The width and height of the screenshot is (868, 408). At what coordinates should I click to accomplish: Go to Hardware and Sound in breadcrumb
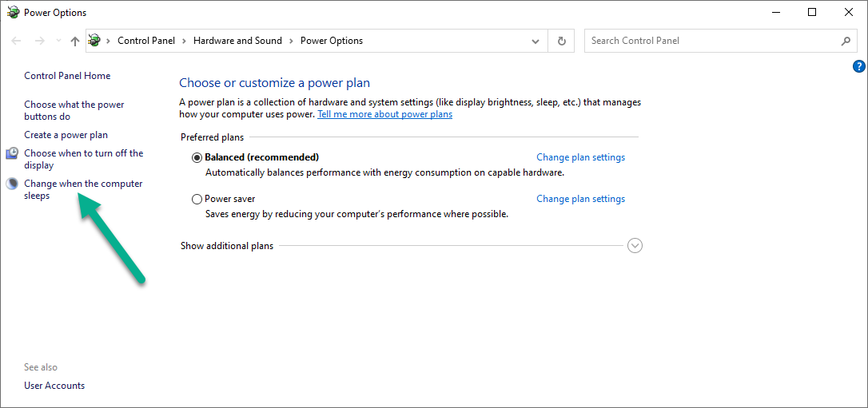[x=237, y=41]
